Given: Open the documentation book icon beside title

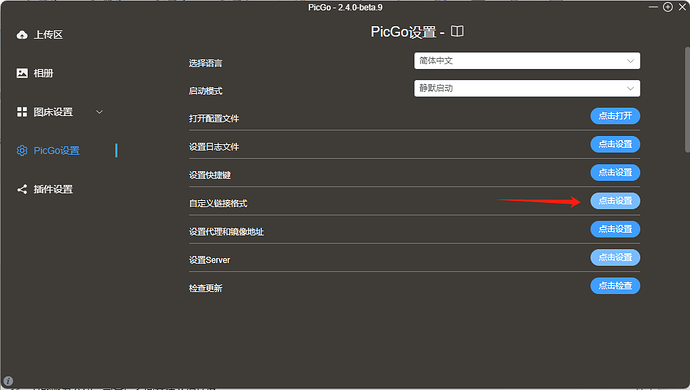Looking at the screenshot, I should [x=457, y=31].
